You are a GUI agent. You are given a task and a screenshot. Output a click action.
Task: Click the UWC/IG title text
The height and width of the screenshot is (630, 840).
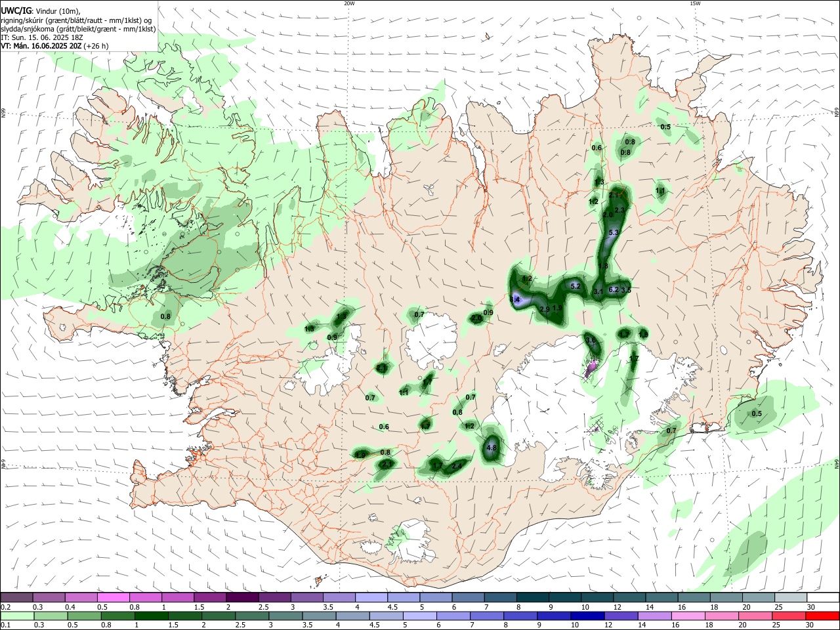[15, 10]
